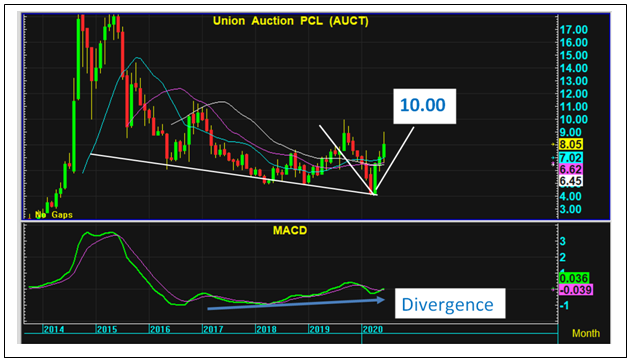Click the white 6.45 moving average label
Screen dimensions: 634x364
pyautogui.click(x=571, y=181)
